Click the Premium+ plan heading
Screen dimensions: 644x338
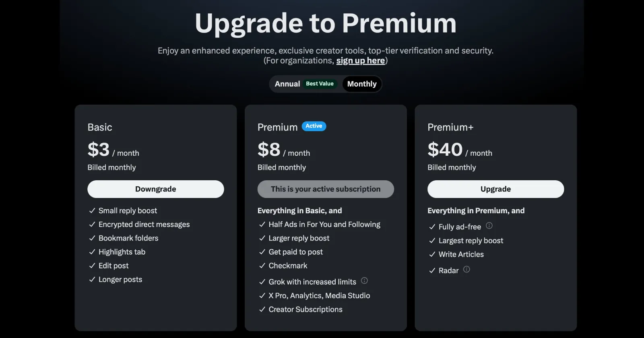(x=450, y=128)
